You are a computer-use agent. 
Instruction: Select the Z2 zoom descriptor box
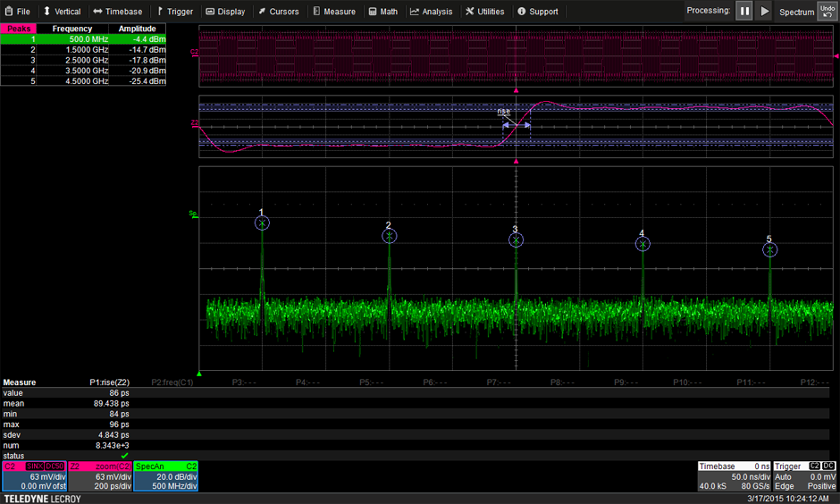100,476
